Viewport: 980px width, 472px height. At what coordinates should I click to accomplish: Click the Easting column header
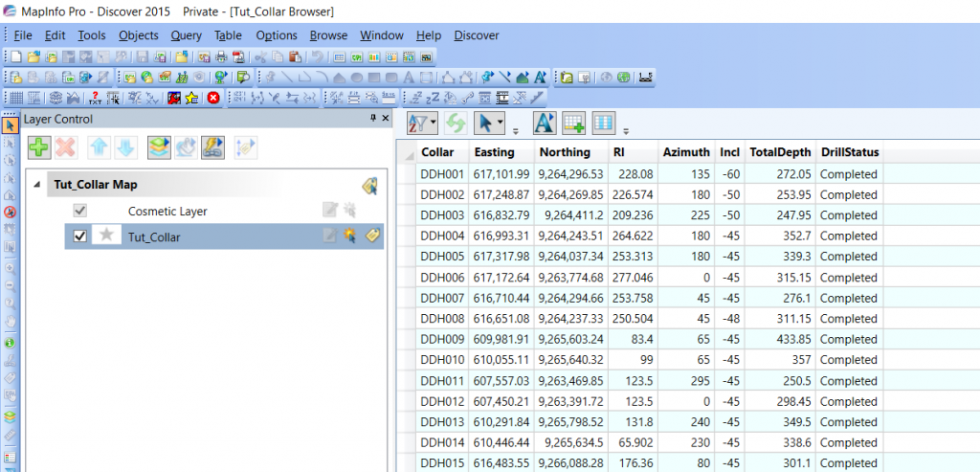tap(494, 152)
